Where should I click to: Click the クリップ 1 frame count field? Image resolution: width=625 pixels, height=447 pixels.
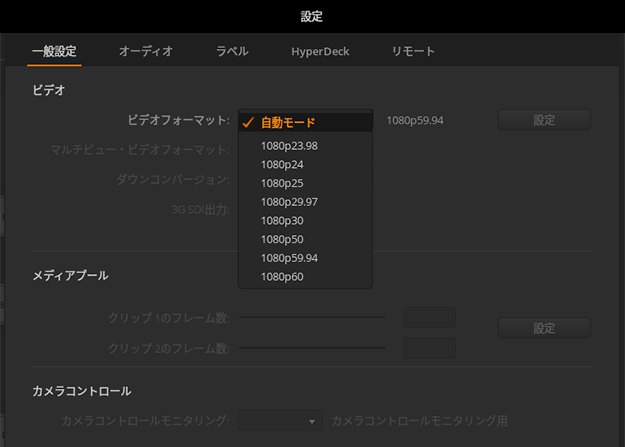[x=429, y=318]
